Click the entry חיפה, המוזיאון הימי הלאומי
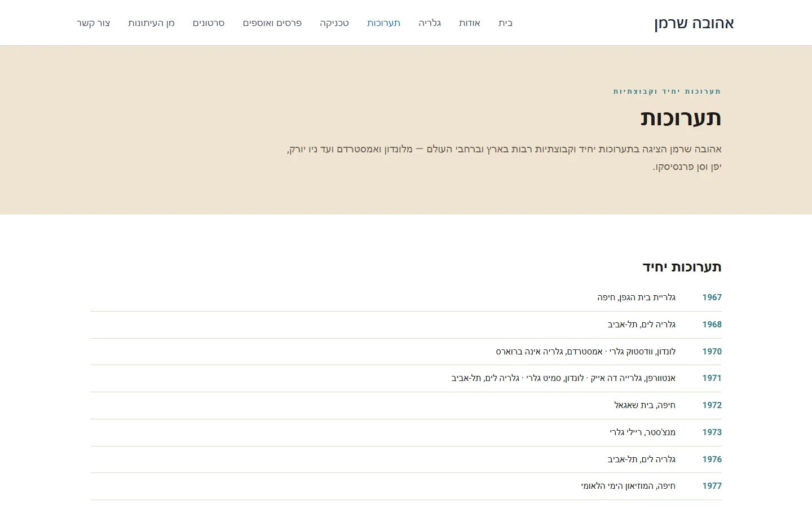Screen dimensions: 812x508 coord(628,486)
